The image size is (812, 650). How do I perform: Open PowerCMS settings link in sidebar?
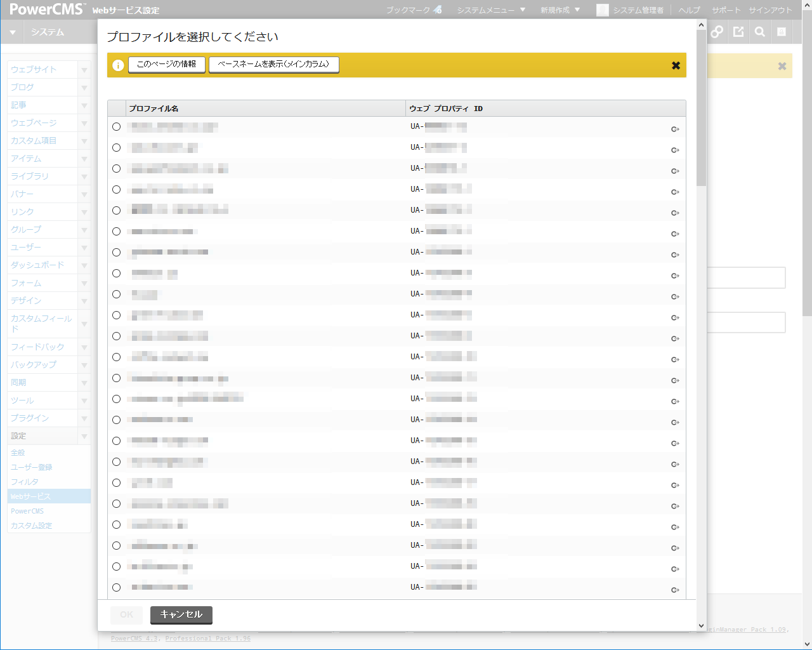[x=27, y=511]
